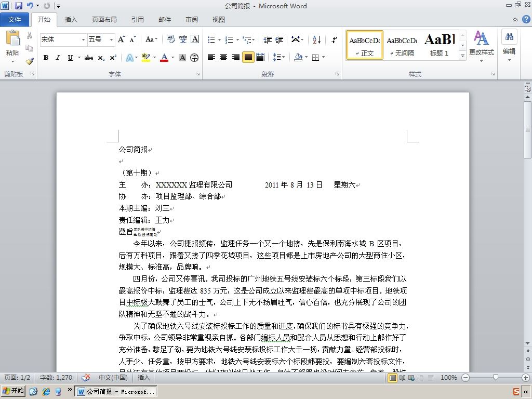Image resolution: width=532 pixels, height=399 pixels.
Task: Open the numbering list dropdown arrow
Action: tap(237, 39)
